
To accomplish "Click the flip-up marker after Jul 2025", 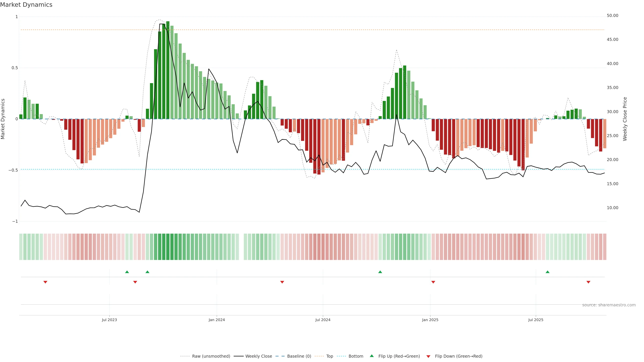I will 548,272.
